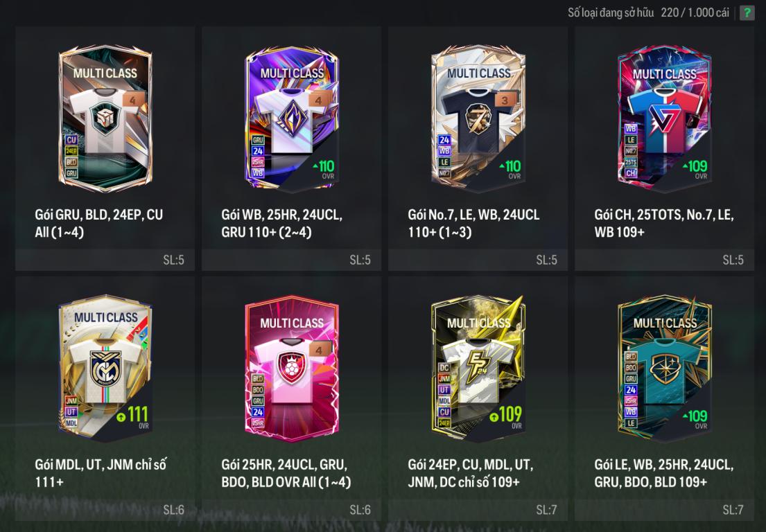Click the 111 OVR badge on the gold card
Screen dimensions: 766x532
pos(132,417)
